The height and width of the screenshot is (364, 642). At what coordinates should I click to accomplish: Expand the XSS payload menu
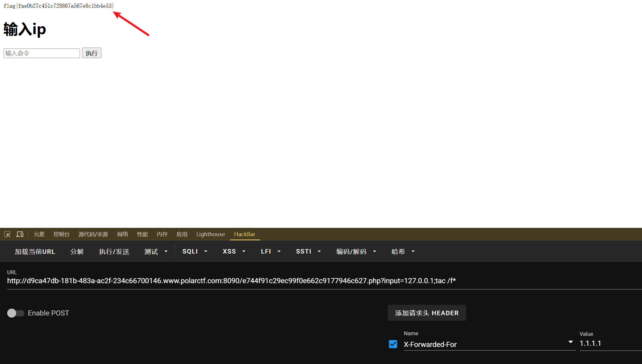234,251
